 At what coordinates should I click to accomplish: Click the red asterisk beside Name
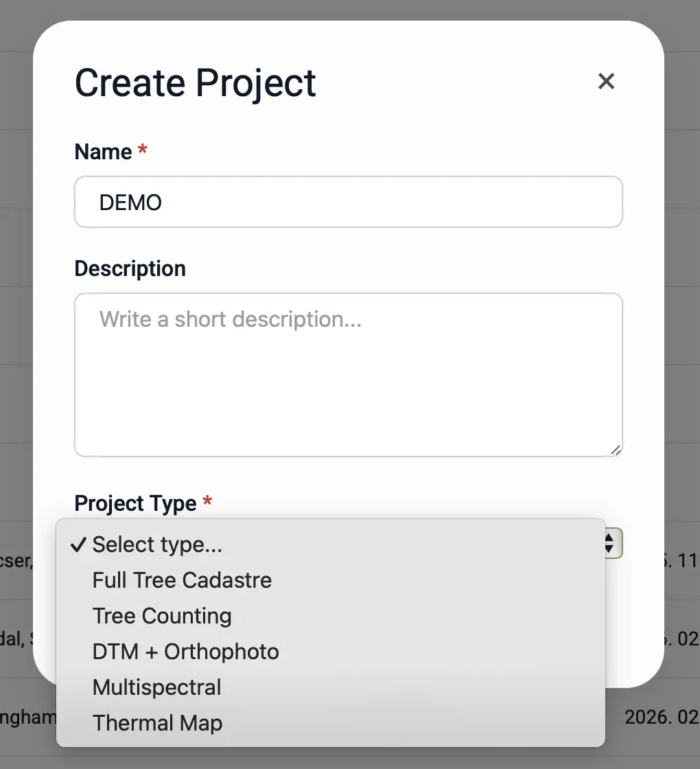143,151
